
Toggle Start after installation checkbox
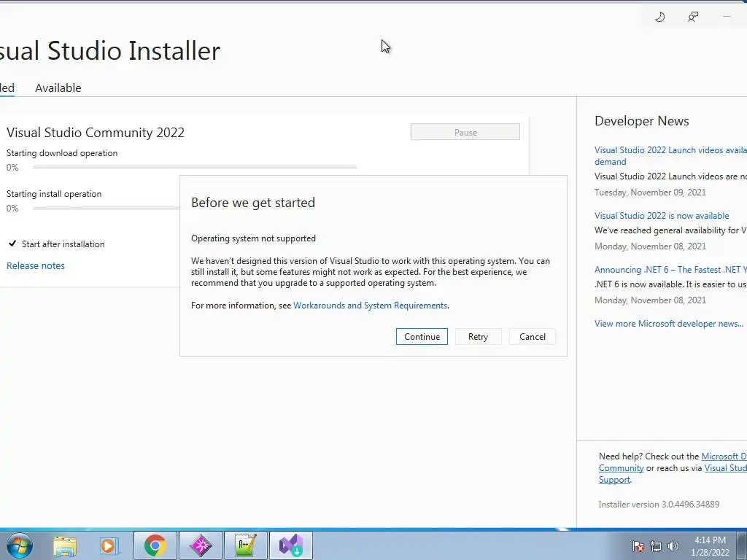pos(12,244)
